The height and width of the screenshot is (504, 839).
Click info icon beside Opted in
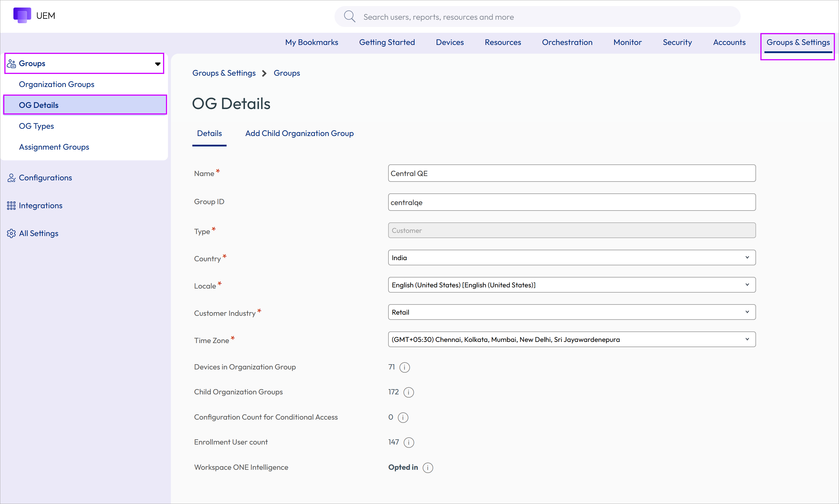point(428,468)
